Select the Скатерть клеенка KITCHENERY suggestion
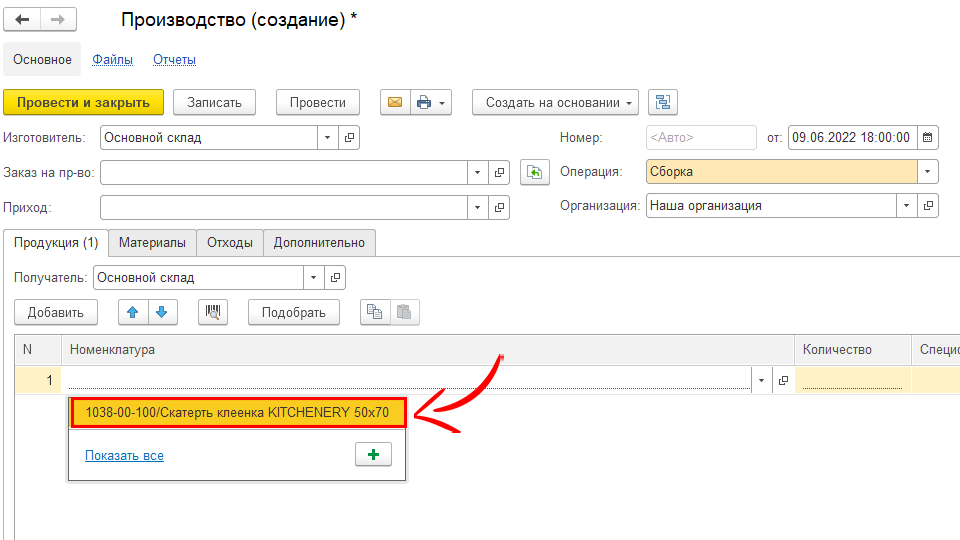 237,412
